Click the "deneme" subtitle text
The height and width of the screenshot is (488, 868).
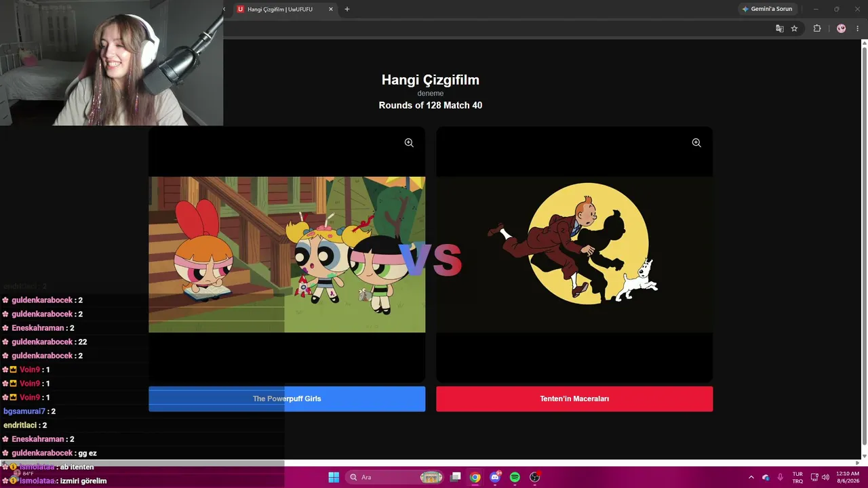point(431,94)
